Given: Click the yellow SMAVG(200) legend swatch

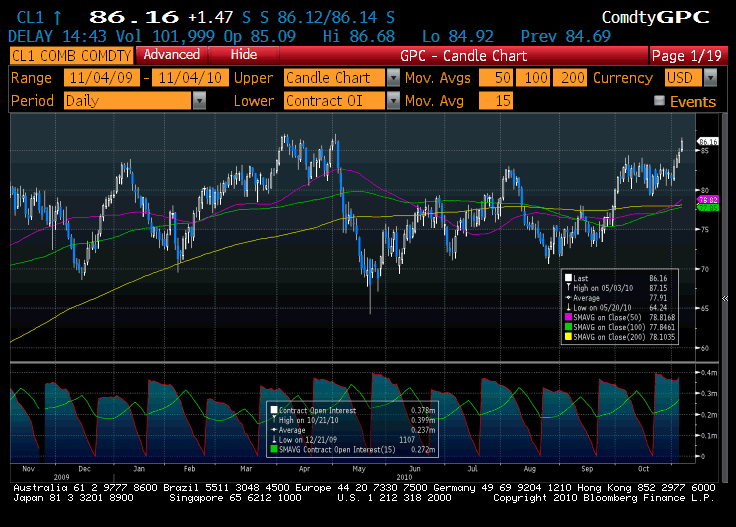Looking at the screenshot, I should tap(569, 339).
